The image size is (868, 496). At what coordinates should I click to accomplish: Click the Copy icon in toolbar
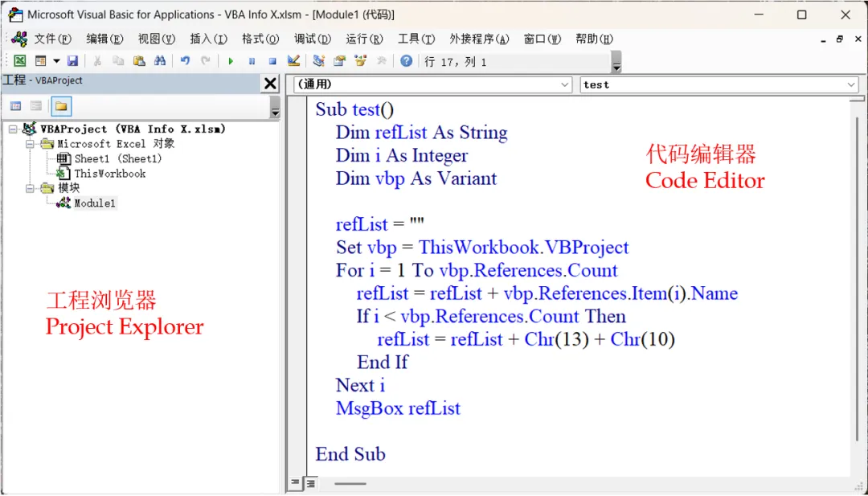tap(118, 61)
